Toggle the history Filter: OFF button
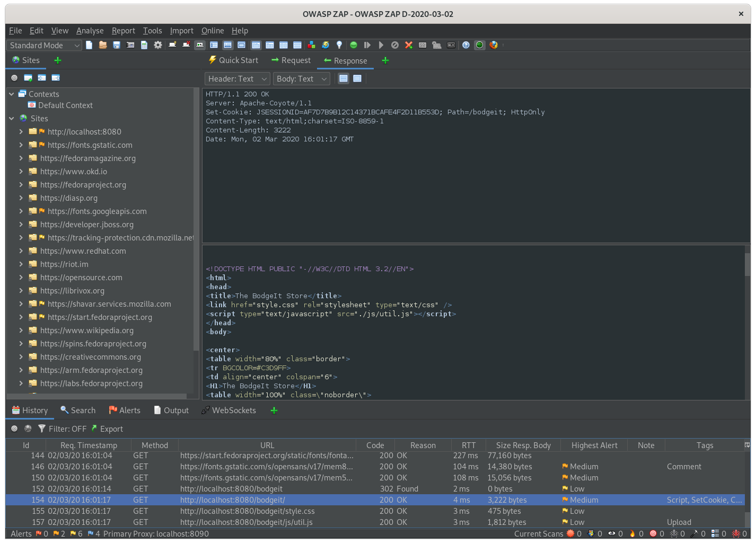This screenshot has width=756, height=544. click(62, 429)
